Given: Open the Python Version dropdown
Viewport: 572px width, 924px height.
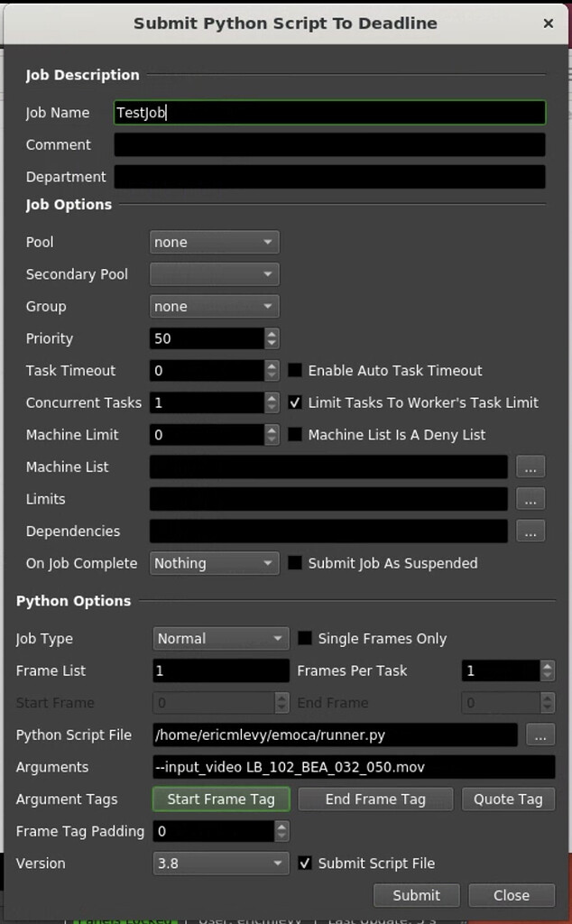Looking at the screenshot, I should point(220,864).
